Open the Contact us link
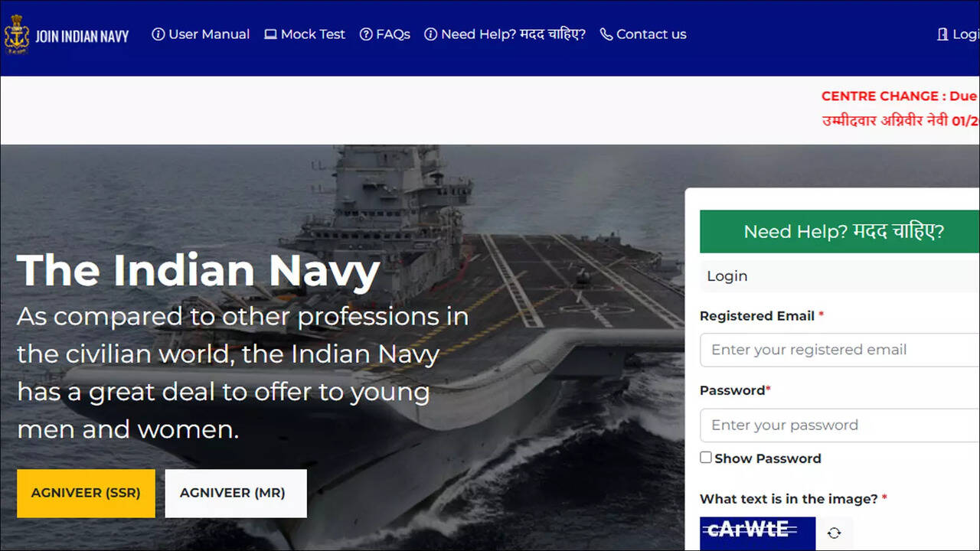This screenshot has width=980, height=551. [652, 34]
